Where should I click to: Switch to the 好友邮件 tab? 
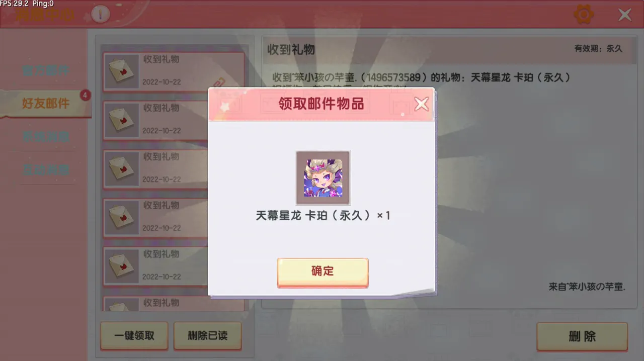click(x=45, y=104)
